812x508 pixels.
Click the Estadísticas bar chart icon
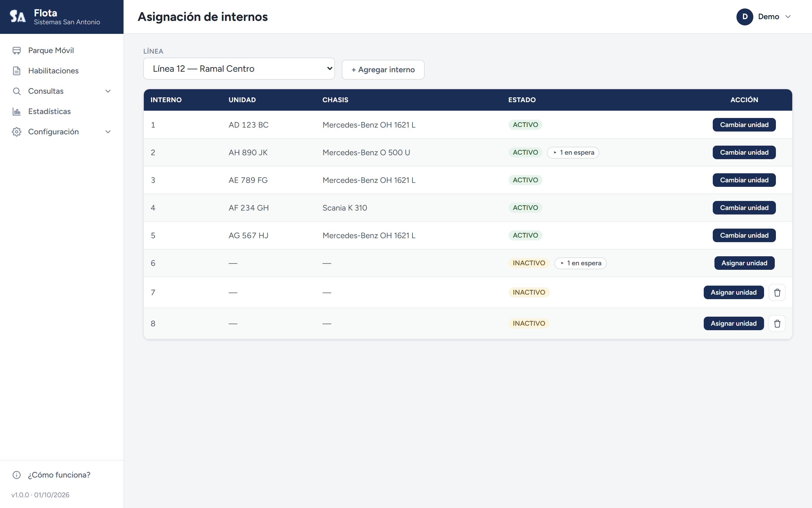point(16,111)
